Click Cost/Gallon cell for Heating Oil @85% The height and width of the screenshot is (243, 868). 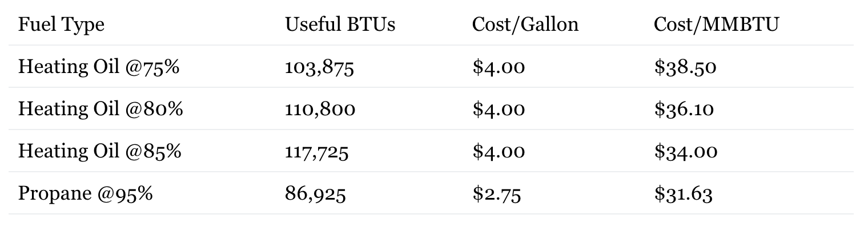pyautogui.click(x=498, y=151)
